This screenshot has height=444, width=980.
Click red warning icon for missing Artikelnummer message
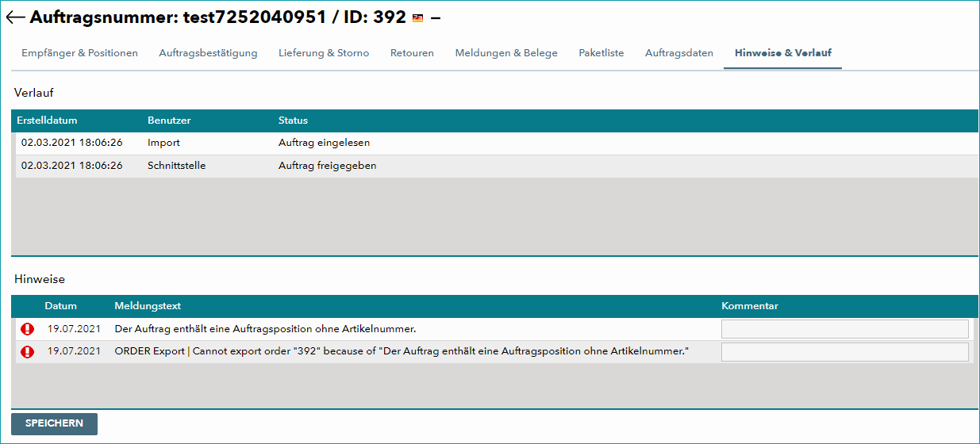point(28,329)
